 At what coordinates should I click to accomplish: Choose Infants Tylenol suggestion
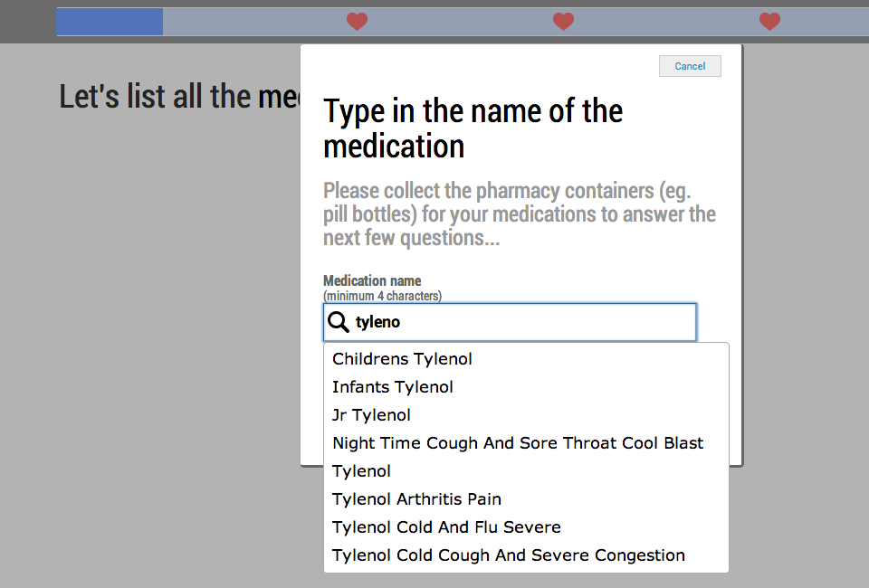coord(526,387)
